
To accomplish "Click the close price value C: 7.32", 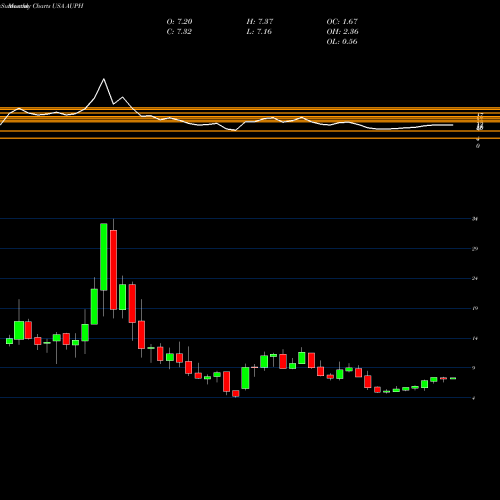I will [179, 32].
